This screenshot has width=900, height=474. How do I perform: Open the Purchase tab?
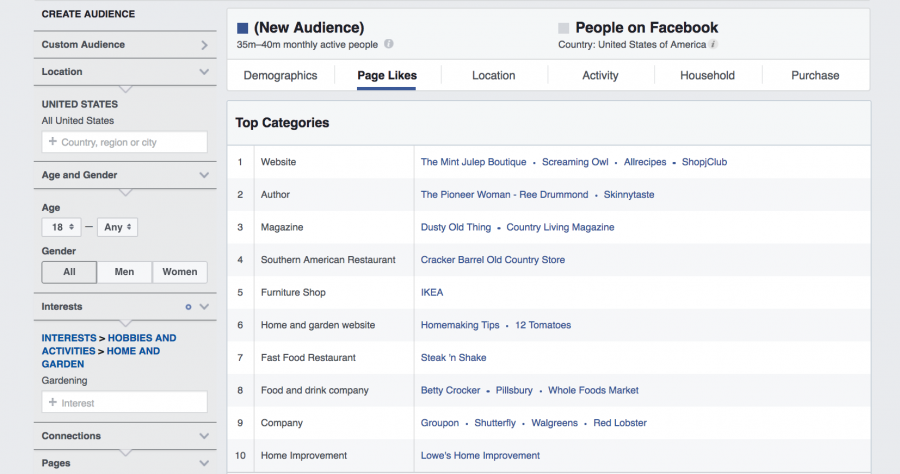pyautogui.click(x=815, y=75)
